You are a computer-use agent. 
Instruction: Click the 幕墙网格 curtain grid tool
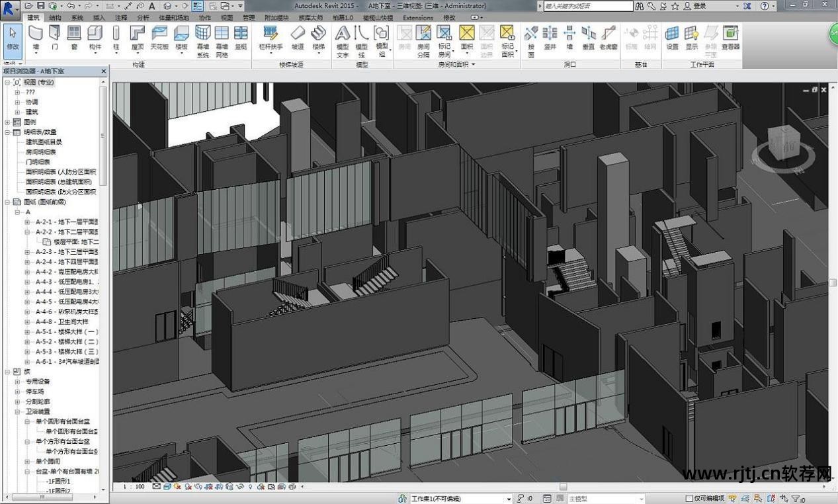click(x=222, y=41)
